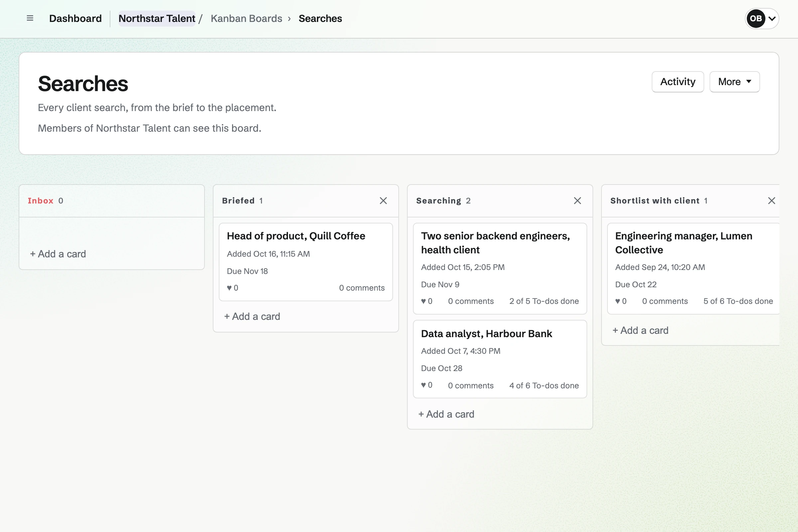Add a card to the Searching column
Image resolution: width=798 pixels, height=532 pixels.
coord(446,414)
